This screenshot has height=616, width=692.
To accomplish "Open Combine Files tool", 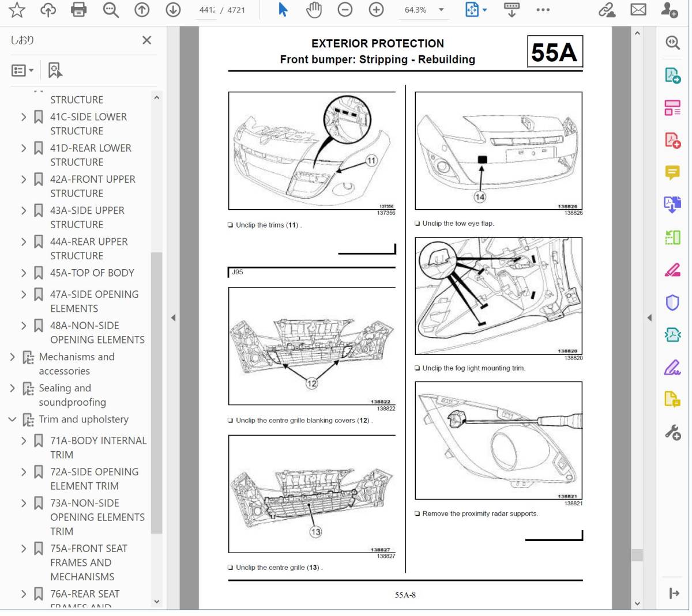I will click(x=672, y=205).
